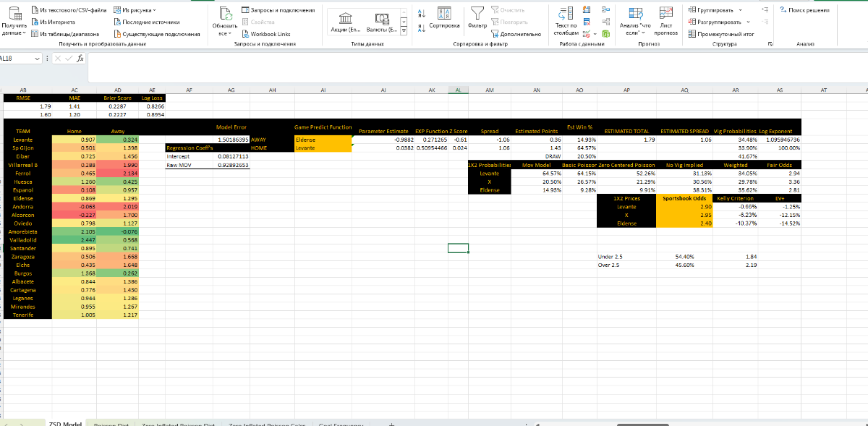Screen dimensions: 868x426
Task: Launch Solver (Поиск решения)
Action: click(x=804, y=10)
